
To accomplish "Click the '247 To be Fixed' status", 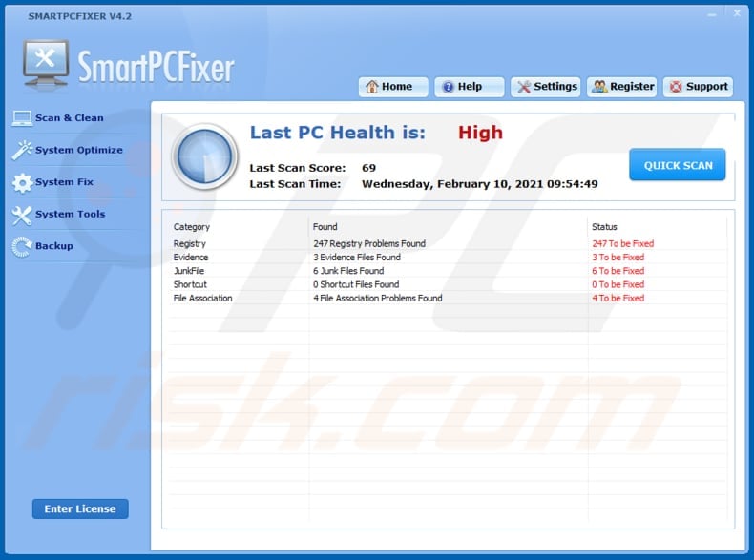I will click(622, 243).
